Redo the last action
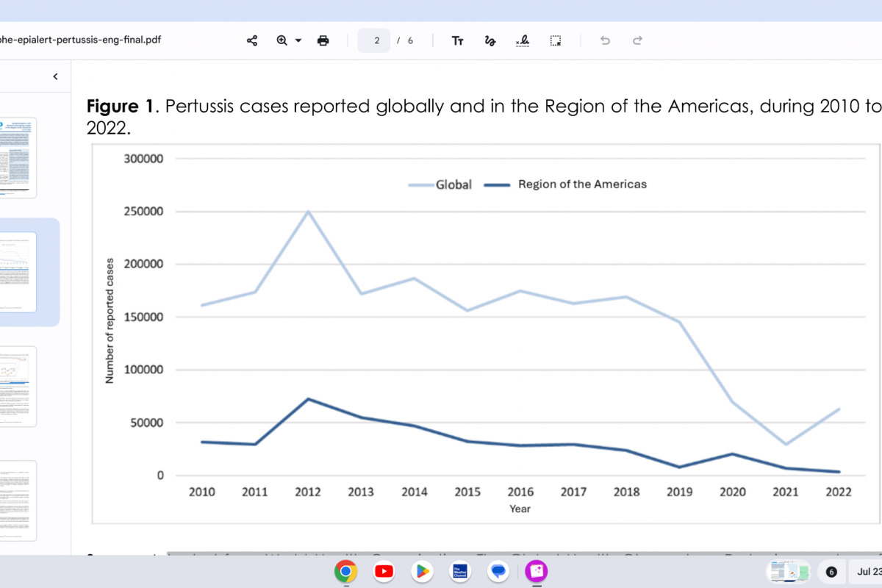The width and height of the screenshot is (882, 588). tap(638, 40)
